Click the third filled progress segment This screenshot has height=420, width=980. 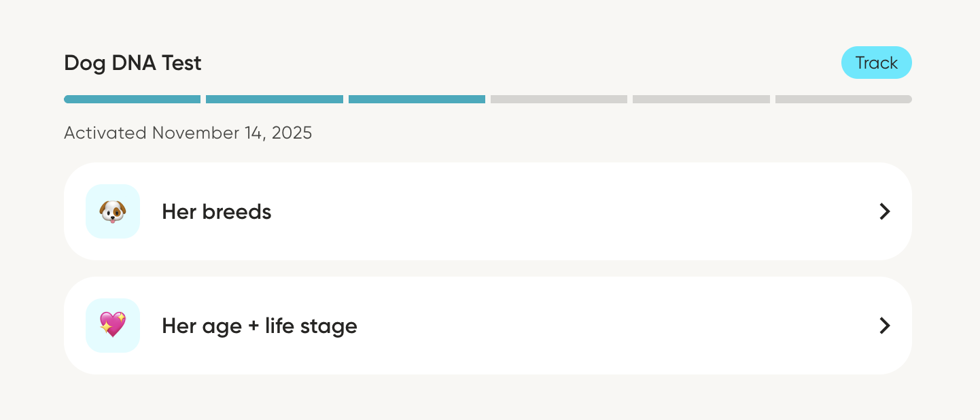coord(417,99)
